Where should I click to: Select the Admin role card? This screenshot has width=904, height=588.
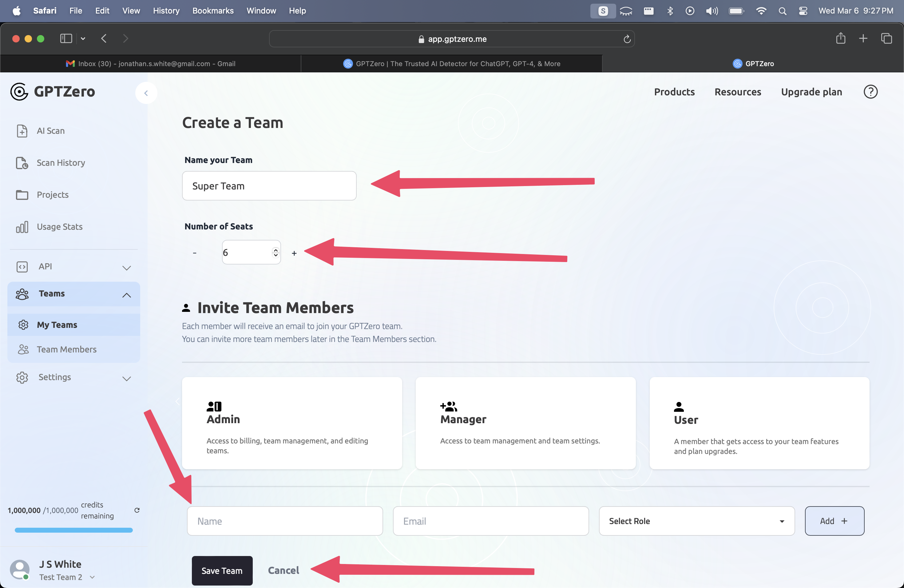point(292,423)
